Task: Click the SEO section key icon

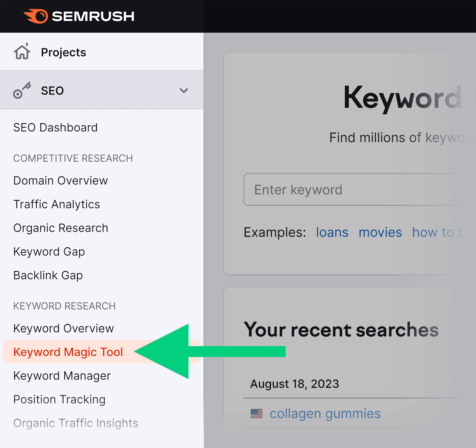Action: pyautogui.click(x=22, y=89)
